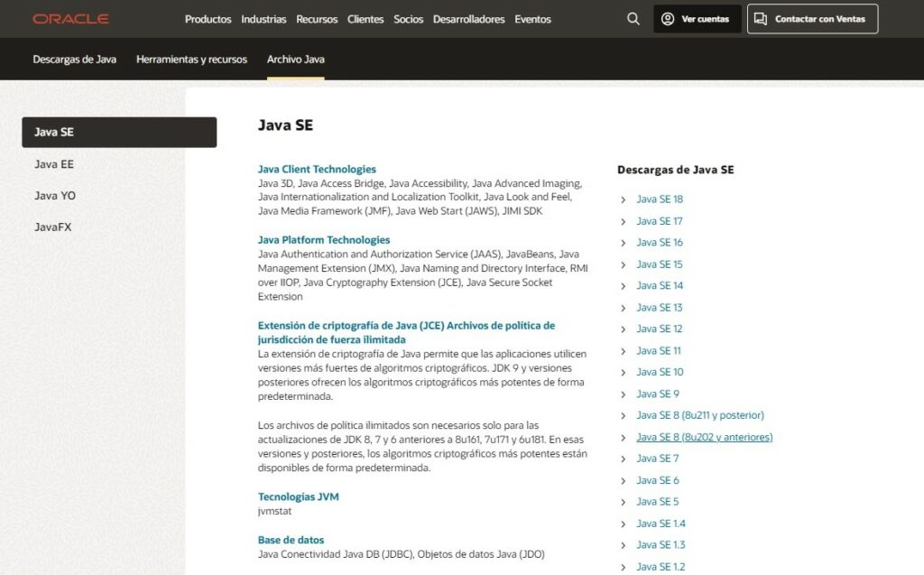This screenshot has width=924, height=575.
Task: Click the Java SE 15 link
Action: tap(660, 264)
